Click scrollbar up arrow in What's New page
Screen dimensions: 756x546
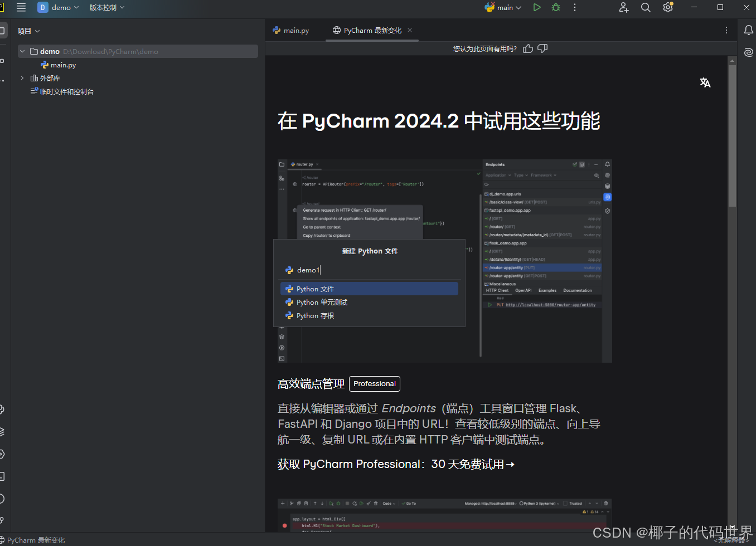tap(732, 60)
